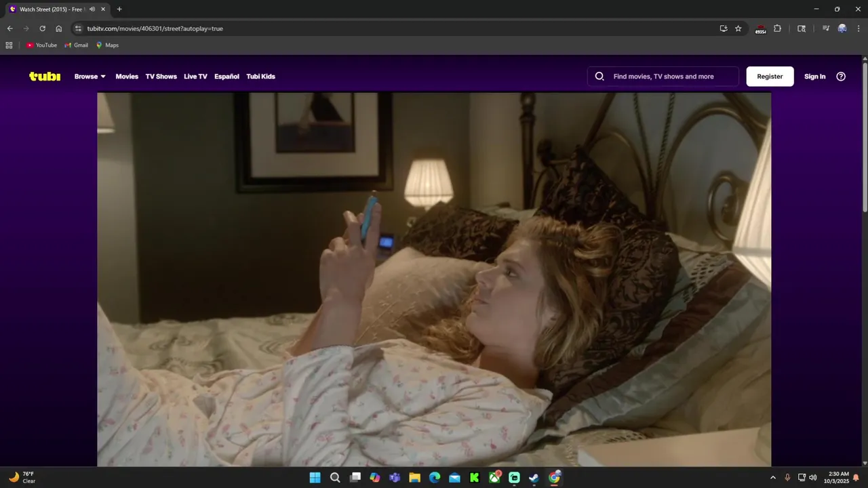
Task: Open the Gmail bookmark
Action: [77, 45]
